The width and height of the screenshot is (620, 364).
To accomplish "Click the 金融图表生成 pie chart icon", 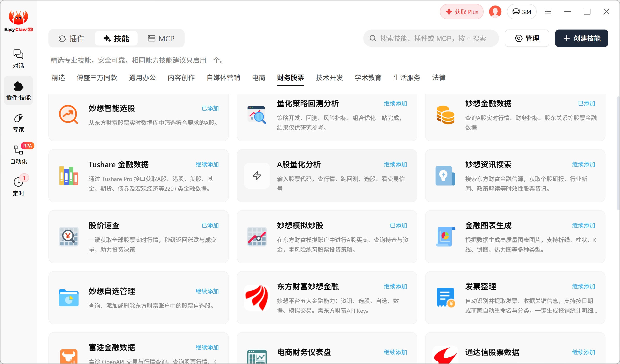I will [x=445, y=237].
